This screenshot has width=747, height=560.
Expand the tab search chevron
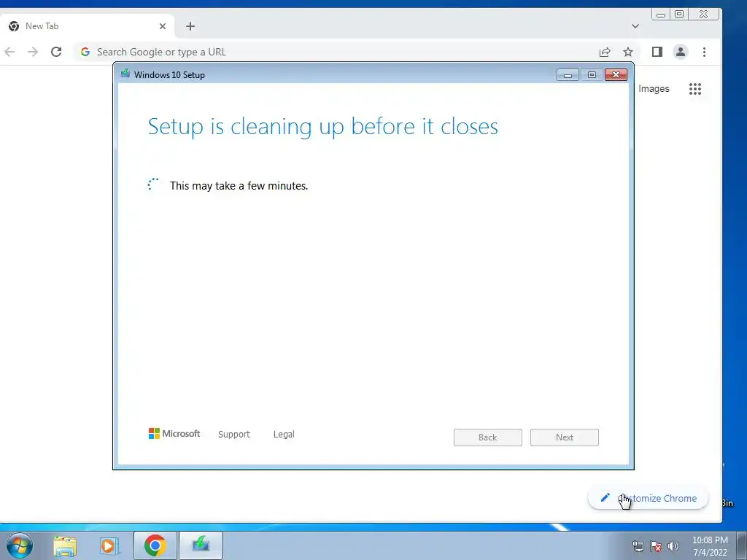(635, 26)
